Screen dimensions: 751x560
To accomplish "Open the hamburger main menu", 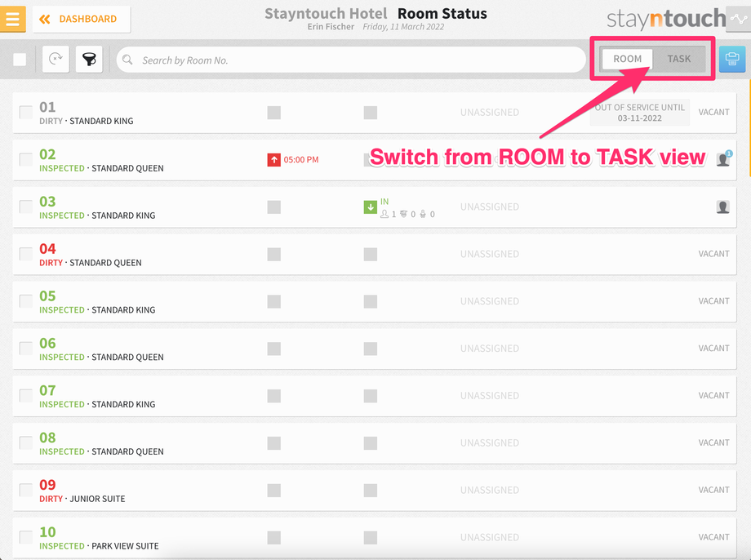I will (x=12, y=19).
